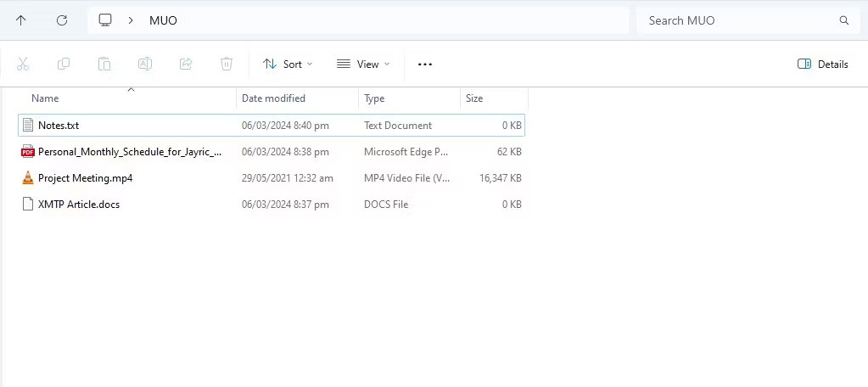Click the Rename icon in toolbar

pos(145,64)
